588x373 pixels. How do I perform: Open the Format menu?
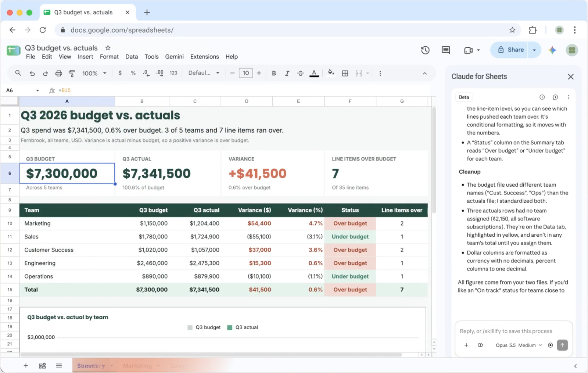tap(109, 57)
